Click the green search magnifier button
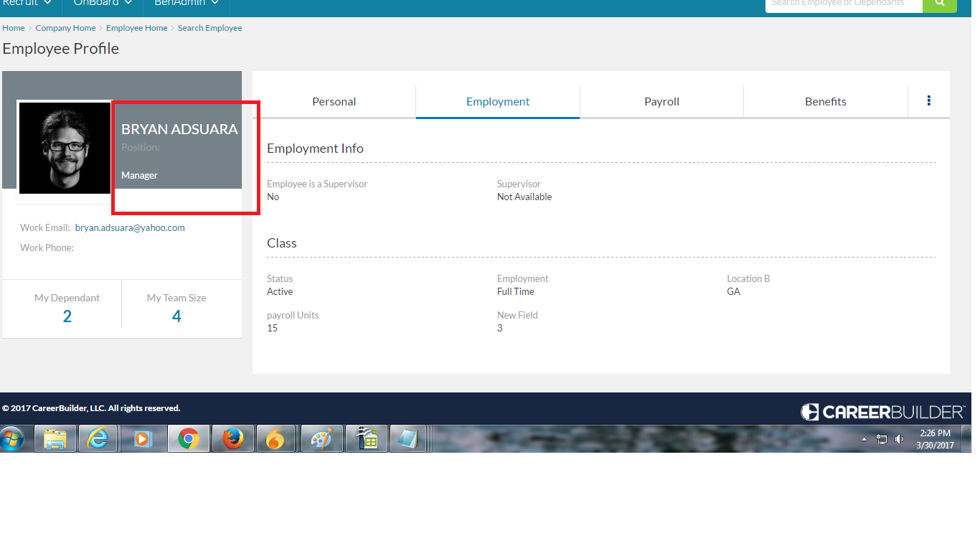 pos(939,4)
